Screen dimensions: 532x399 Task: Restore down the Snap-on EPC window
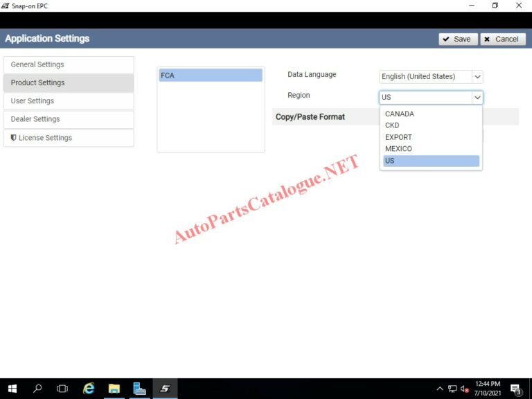[x=495, y=6]
